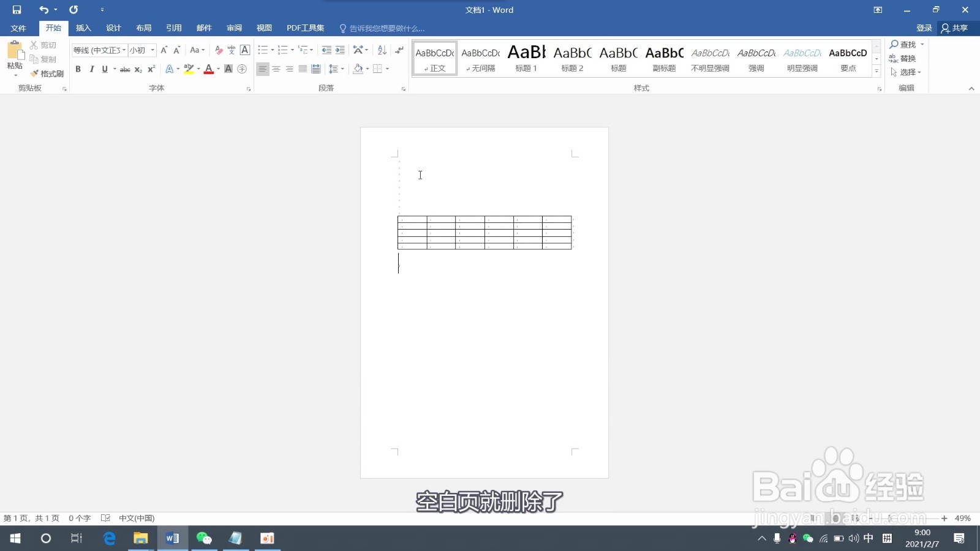Set left paragraph alignment
The image size is (980, 551).
pyautogui.click(x=263, y=69)
